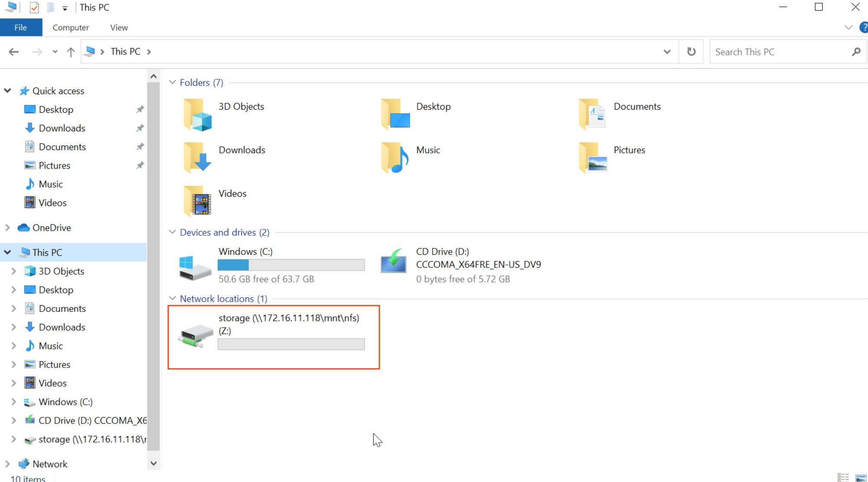Open the File menu
The height and width of the screenshot is (482, 868).
pyautogui.click(x=21, y=28)
